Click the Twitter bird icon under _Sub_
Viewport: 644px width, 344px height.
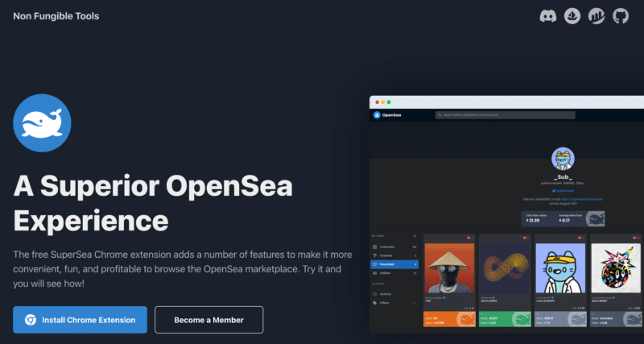click(553, 191)
